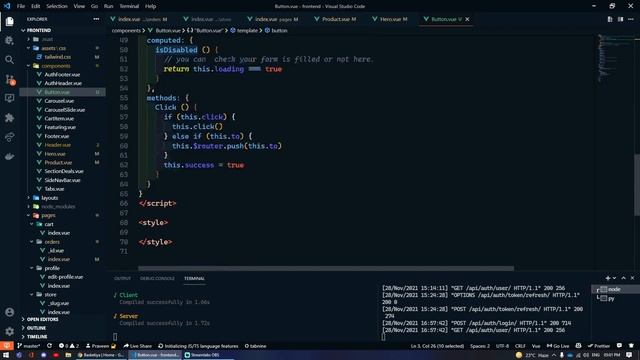Click the horizontal editor scrollbar
This screenshot has height=360, width=640.
point(326,268)
